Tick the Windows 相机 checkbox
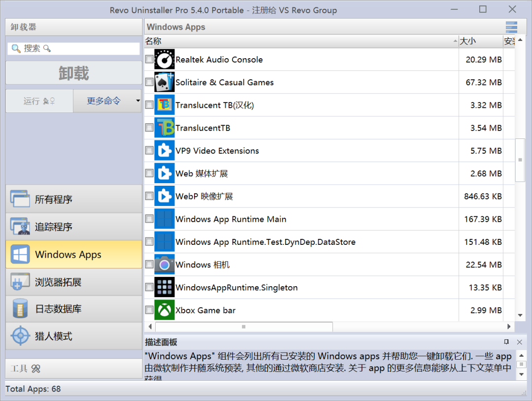The width and height of the screenshot is (532, 401). click(149, 264)
